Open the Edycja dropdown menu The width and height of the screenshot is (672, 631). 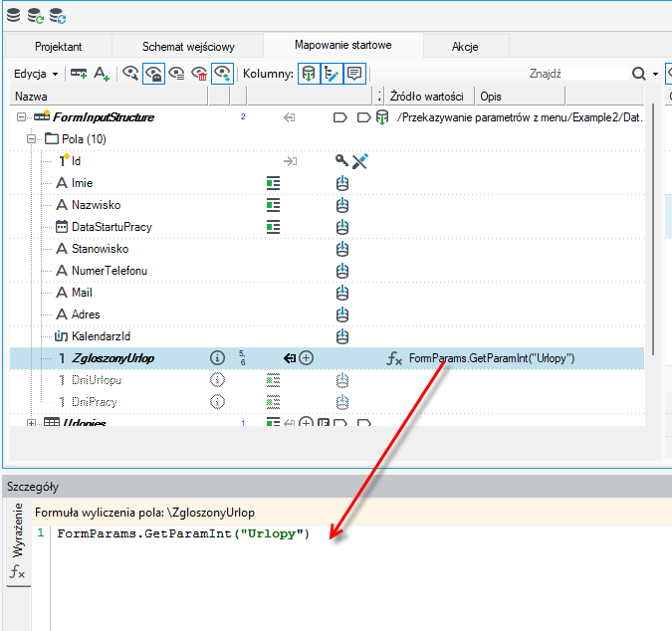tap(36, 74)
